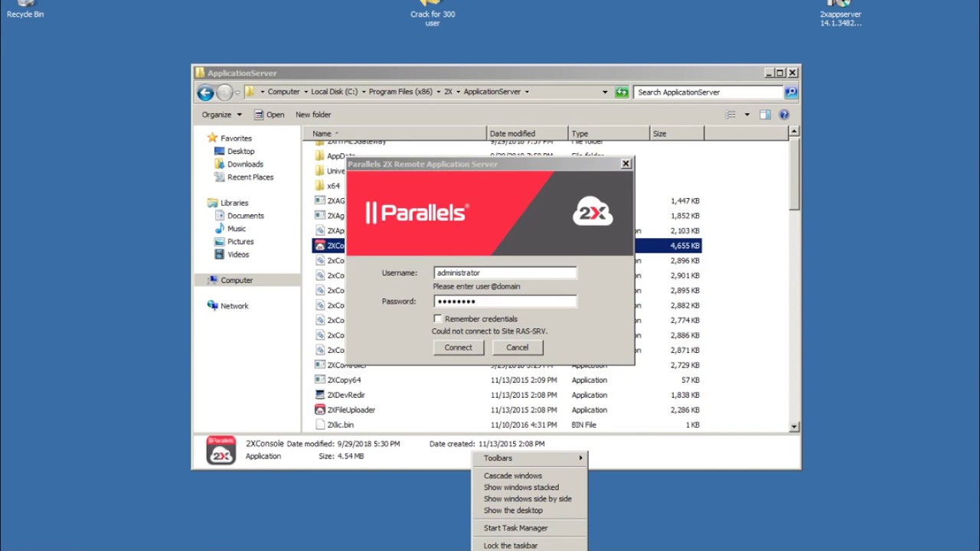Click the Music library icon
Screen dimensions: 980x551
(220, 229)
